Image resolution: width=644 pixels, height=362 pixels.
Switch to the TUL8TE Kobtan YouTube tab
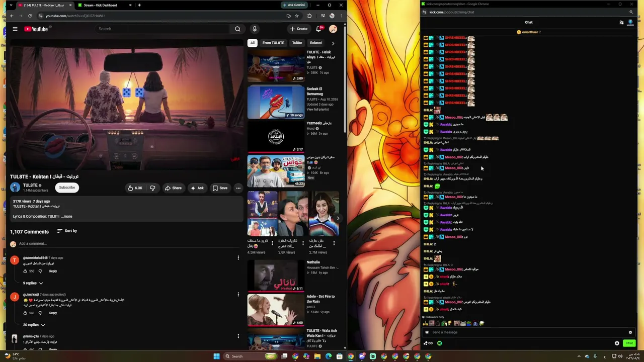44,5
